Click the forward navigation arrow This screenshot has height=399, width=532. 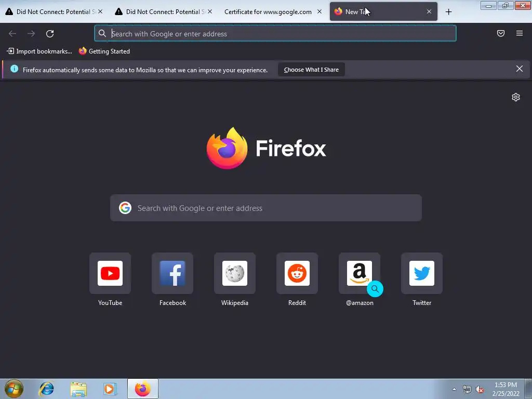point(31,34)
